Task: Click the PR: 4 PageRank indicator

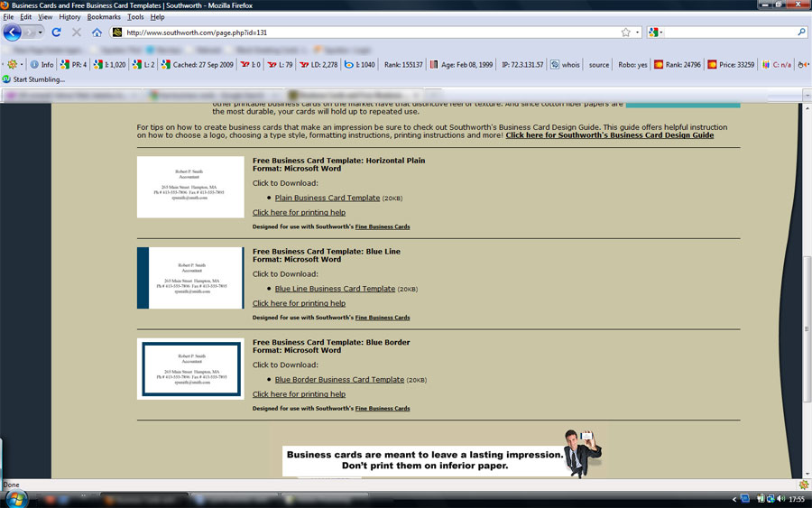Action: [x=74, y=65]
